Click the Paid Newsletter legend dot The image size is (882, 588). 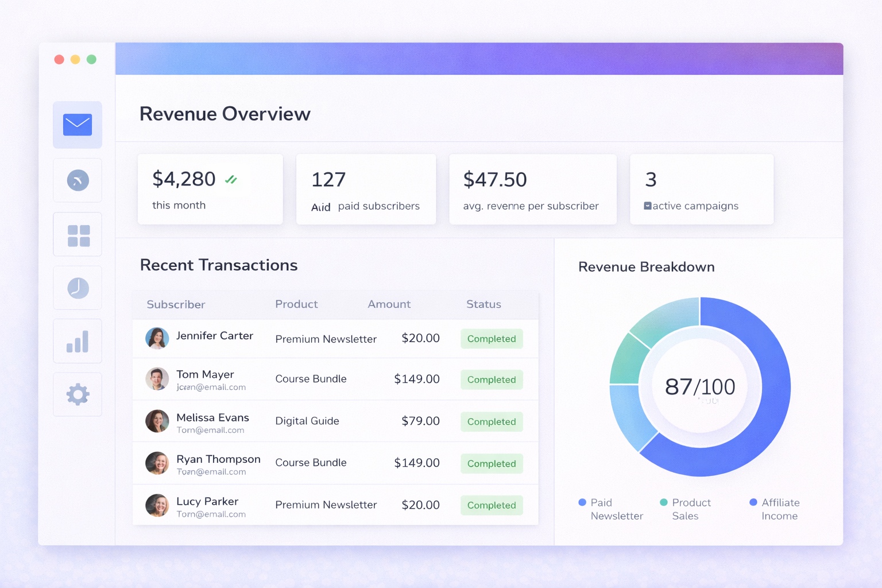coord(582,502)
